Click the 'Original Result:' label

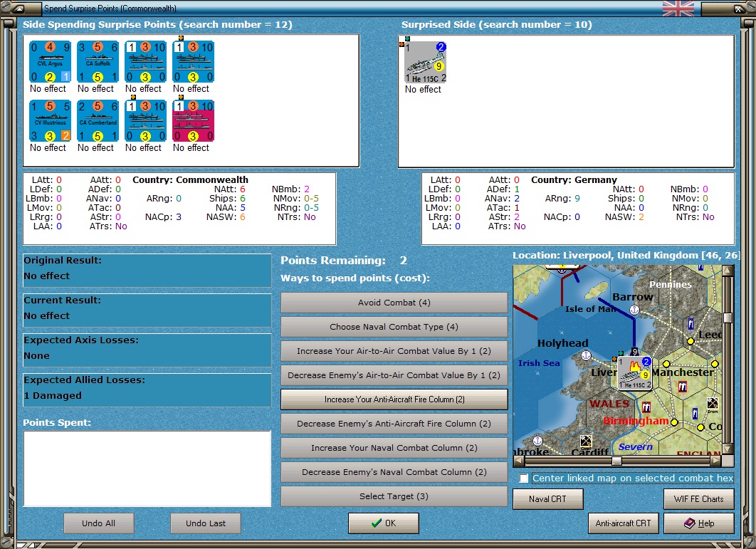pos(63,261)
